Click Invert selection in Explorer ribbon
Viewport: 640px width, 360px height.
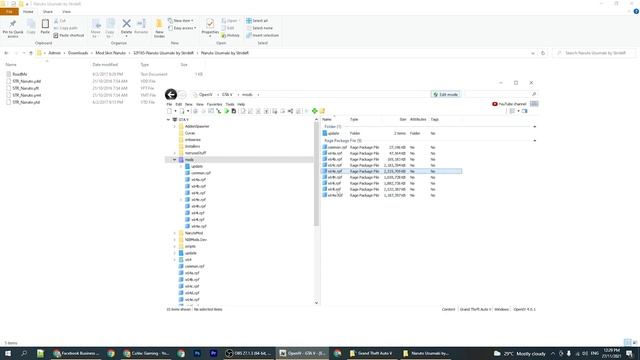coord(262,36)
